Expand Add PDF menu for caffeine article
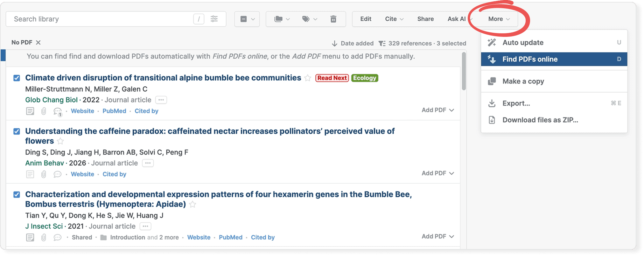This screenshot has height=256, width=644. click(x=437, y=173)
